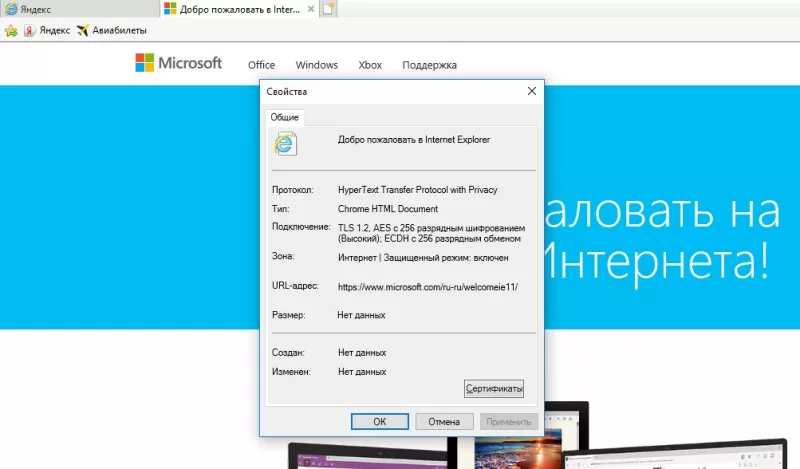This screenshot has height=469, width=800.
Task: Click the HyperText Transfer Protocol with Privacy value
Action: [417, 189]
